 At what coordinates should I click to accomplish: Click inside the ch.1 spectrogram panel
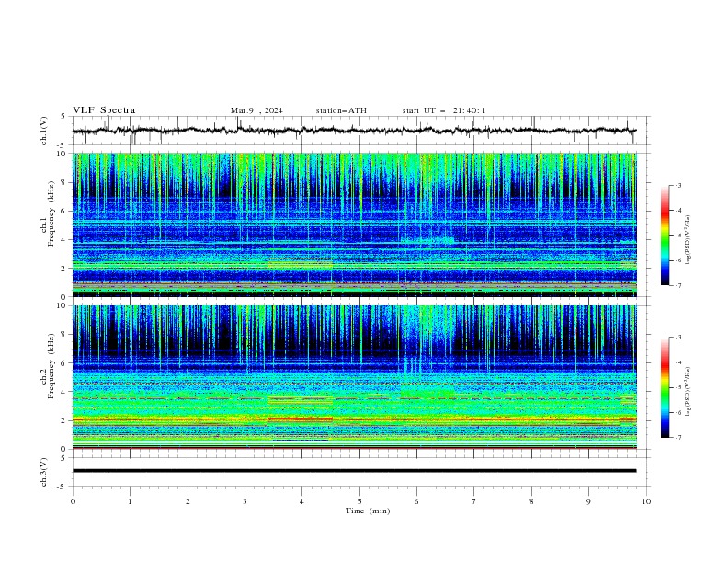point(355,224)
